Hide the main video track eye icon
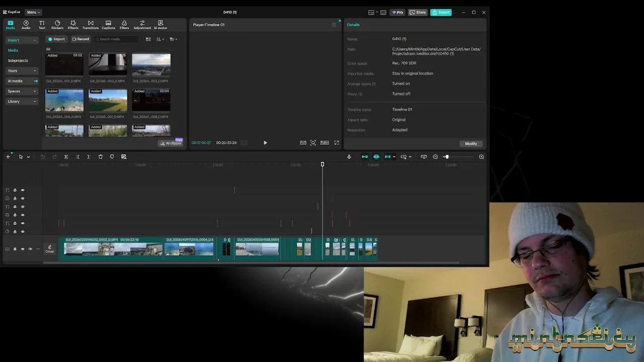644x362 pixels. [23, 249]
